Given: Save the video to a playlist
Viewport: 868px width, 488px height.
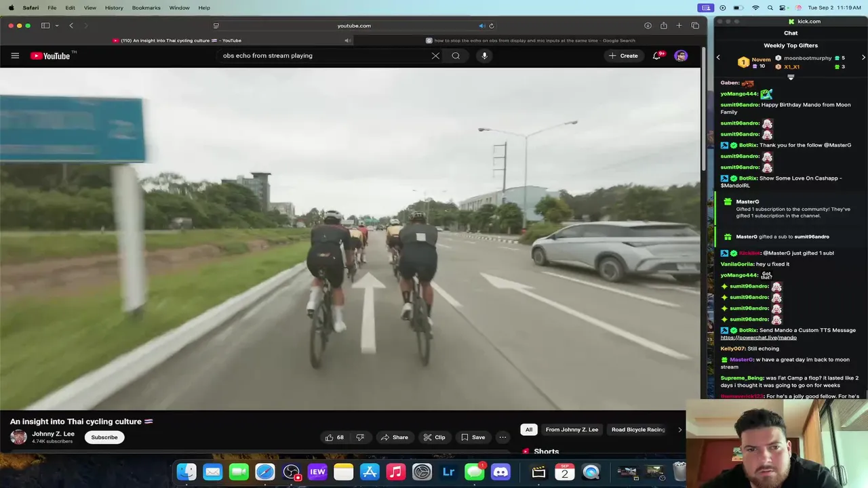Looking at the screenshot, I should click(473, 437).
